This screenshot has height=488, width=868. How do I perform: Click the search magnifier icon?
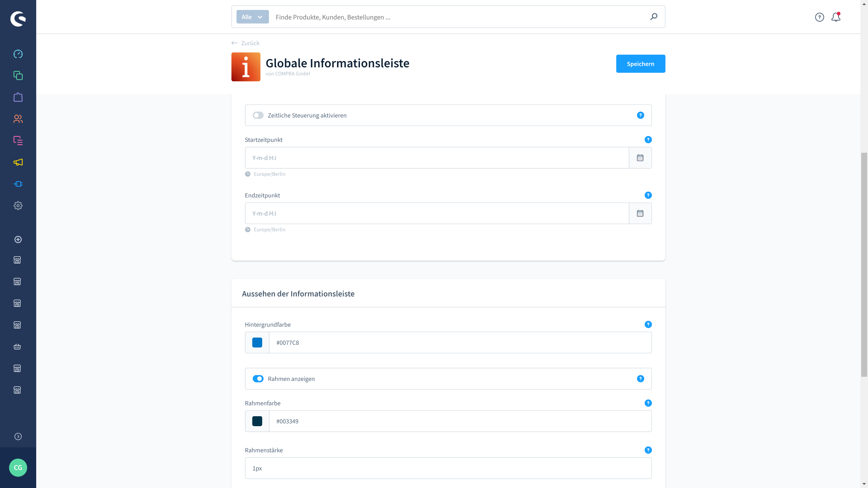(x=654, y=16)
